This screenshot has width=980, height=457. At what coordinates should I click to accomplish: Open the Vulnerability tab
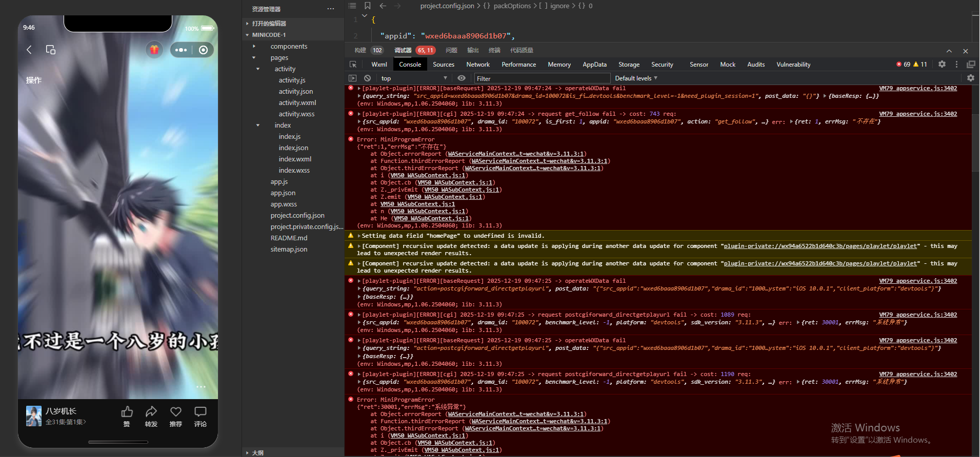[793, 65]
